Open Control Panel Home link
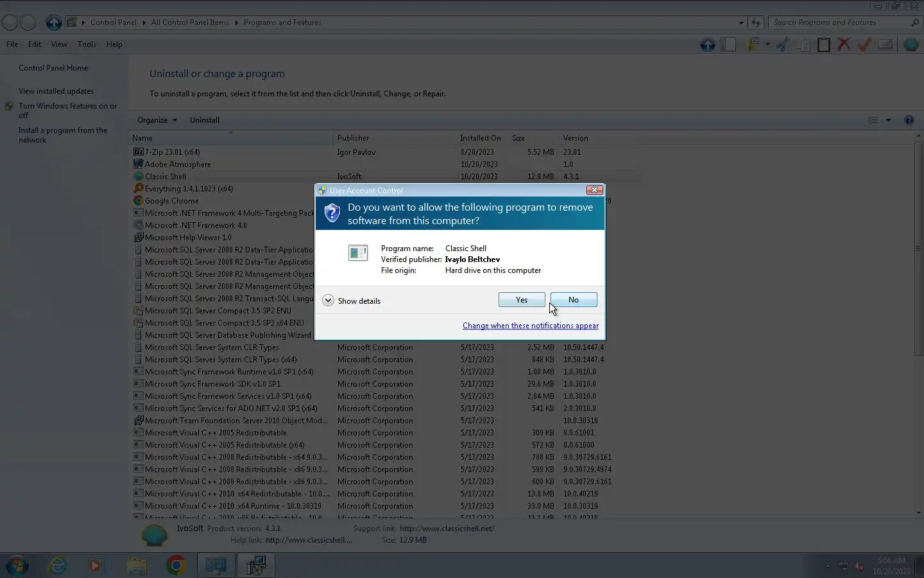The width and height of the screenshot is (924, 578). 53,68
